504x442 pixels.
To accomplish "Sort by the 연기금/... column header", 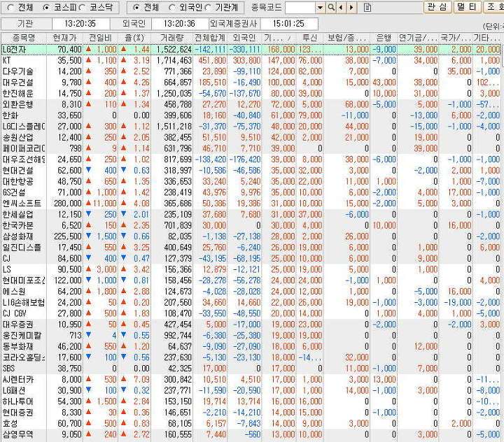I will coord(418,38).
